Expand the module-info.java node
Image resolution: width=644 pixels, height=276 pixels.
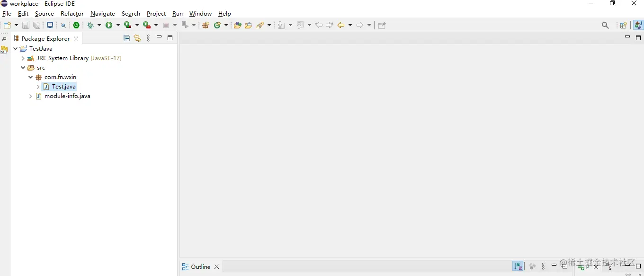tap(30, 96)
